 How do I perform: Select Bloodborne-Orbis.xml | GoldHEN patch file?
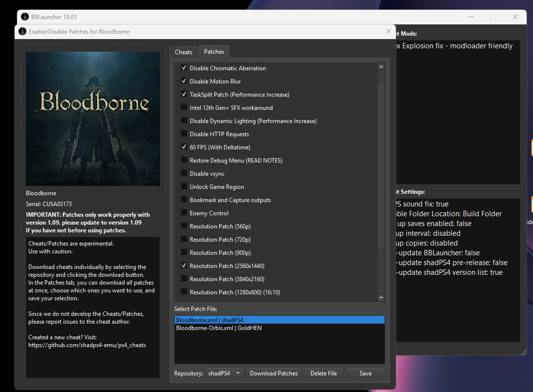[279, 328]
